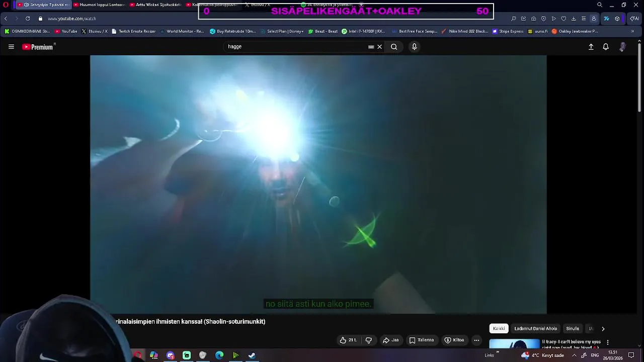Open the Opera main menu icon

(6, 5)
